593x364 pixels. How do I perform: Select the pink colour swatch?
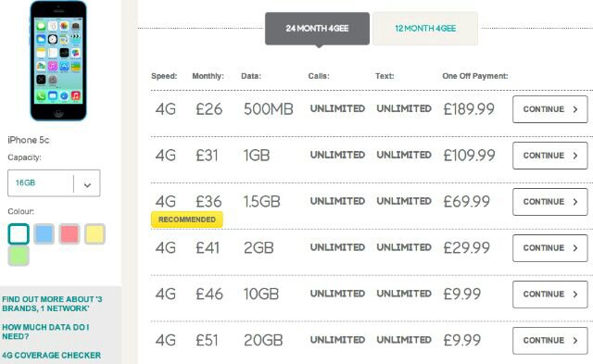(69, 234)
